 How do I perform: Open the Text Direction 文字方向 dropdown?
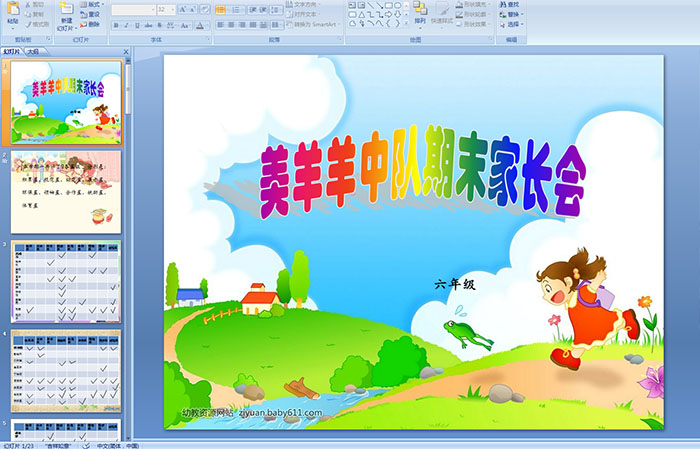303,4
